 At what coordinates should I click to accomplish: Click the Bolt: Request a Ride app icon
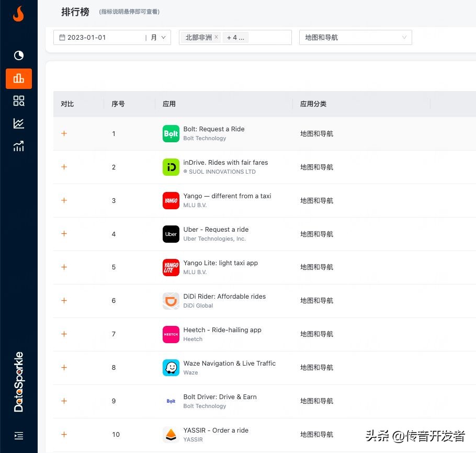pos(171,133)
